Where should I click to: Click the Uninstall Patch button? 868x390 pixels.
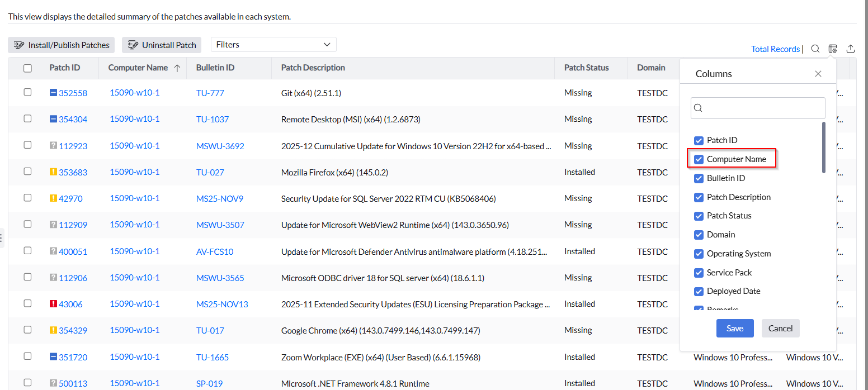(162, 45)
